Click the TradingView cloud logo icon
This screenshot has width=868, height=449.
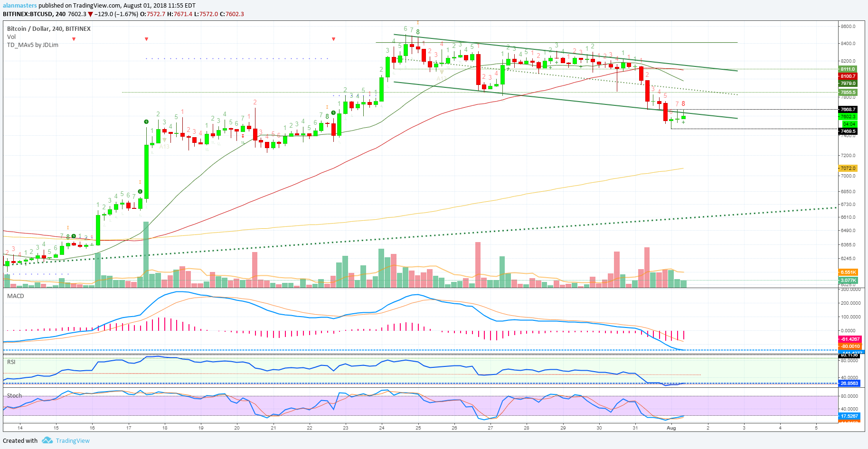pos(47,440)
